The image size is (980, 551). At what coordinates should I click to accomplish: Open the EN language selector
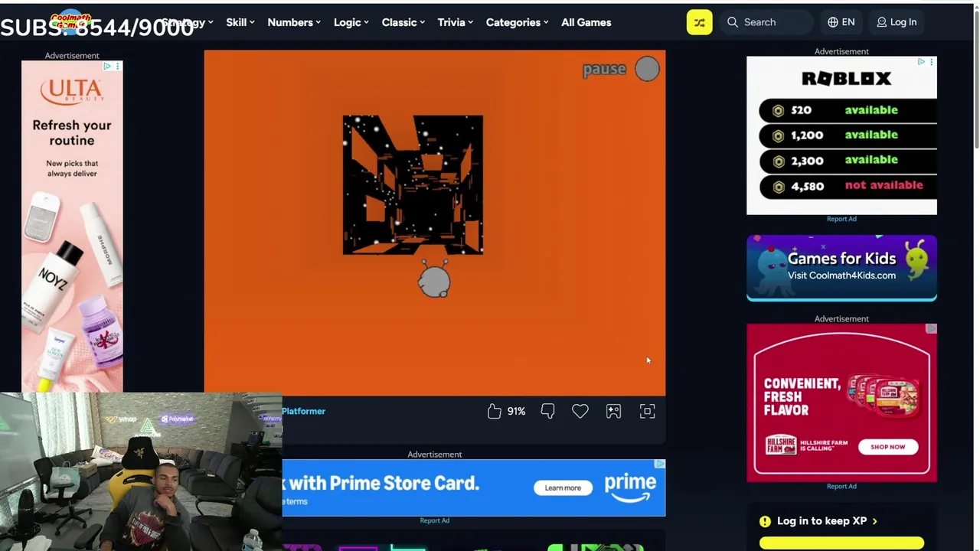tap(841, 22)
